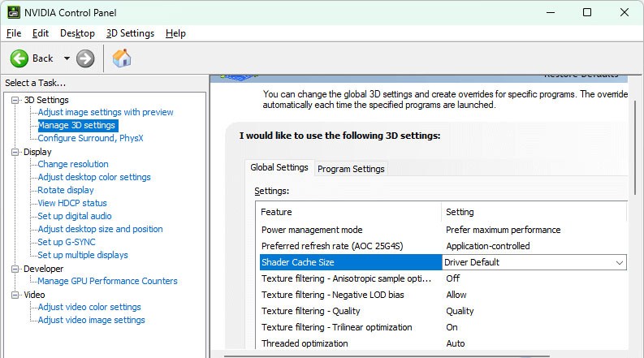Go to Set up G-SYNC
644x358 pixels.
[x=67, y=242]
